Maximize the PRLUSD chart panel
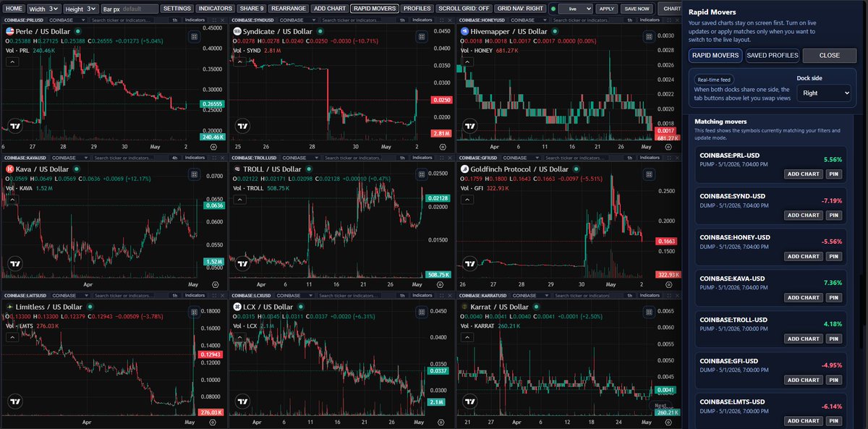Image resolution: width=868 pixels, height=429 pixels. coord(216,19)
